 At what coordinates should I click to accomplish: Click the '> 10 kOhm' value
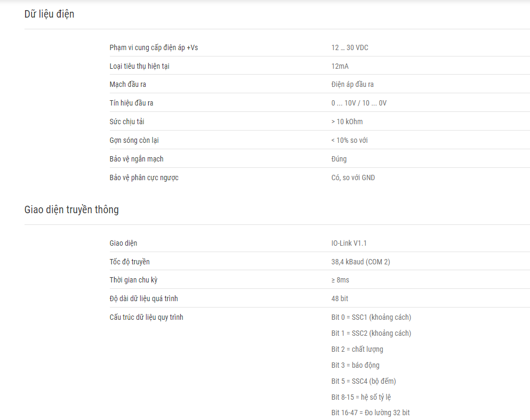point(347,122)
